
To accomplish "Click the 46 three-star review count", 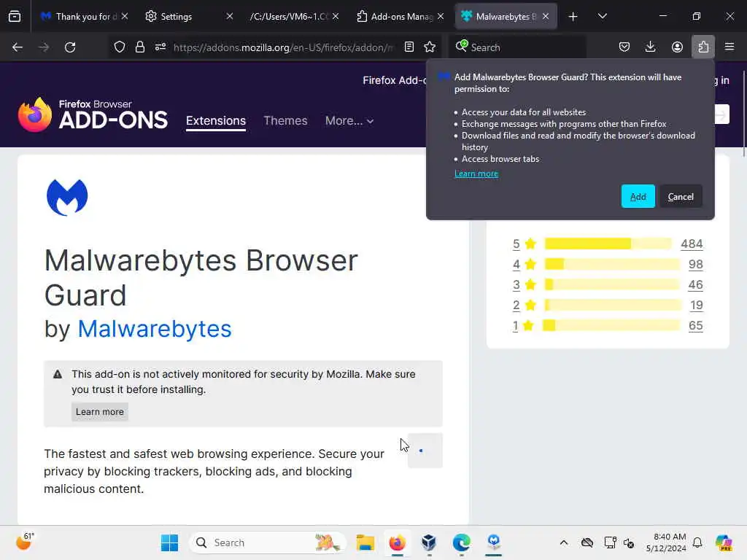I will click(x=695, y=285).
